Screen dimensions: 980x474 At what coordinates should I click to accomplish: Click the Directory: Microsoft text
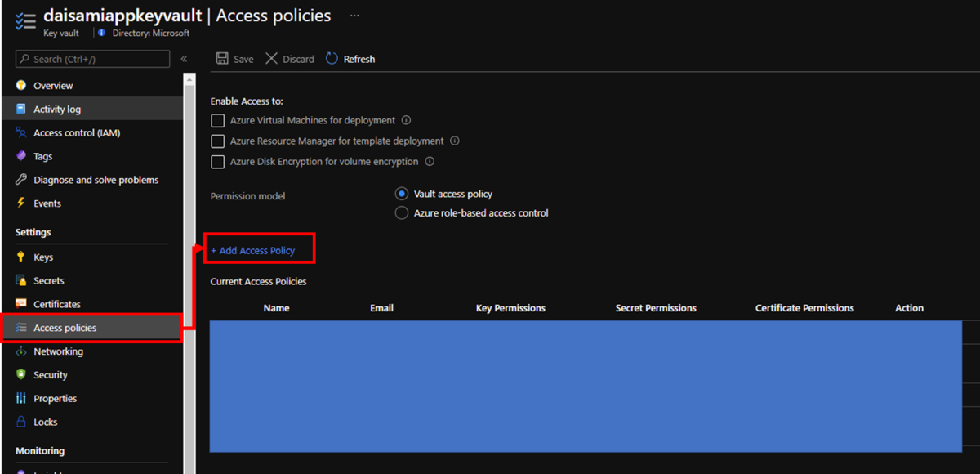[149, 34]
